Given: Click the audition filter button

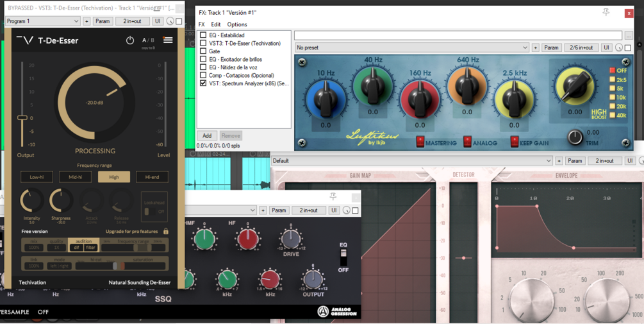Looking at the screenshot, I should 91,248.
